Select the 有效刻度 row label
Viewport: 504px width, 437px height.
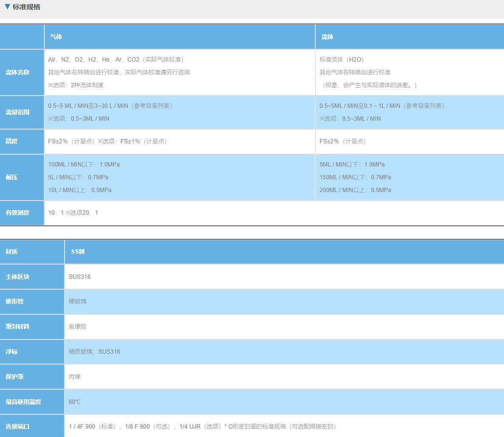(x=18, y=213)
